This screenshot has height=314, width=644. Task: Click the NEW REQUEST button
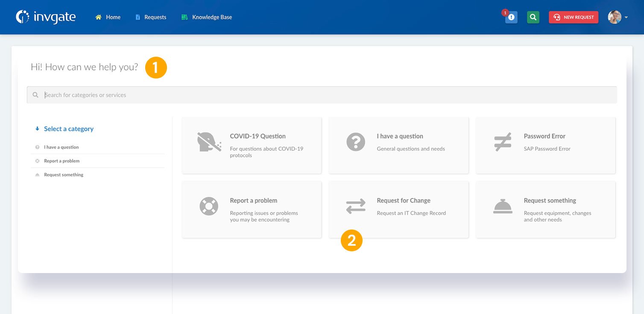point(573,17)
